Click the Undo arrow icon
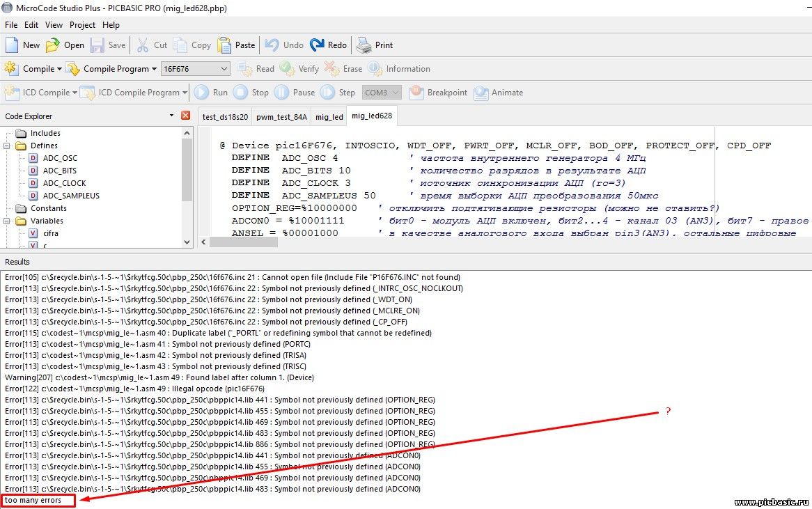 coord(272,45)
